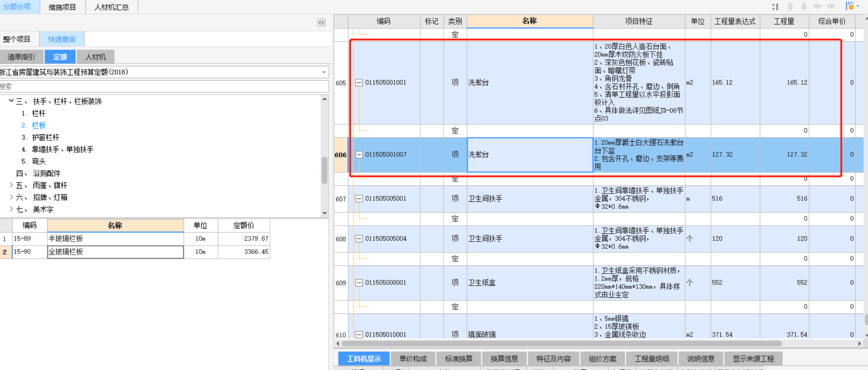Open the 清单指引 tab
Screen dimensions: 868x370
[x=22, y=57]
